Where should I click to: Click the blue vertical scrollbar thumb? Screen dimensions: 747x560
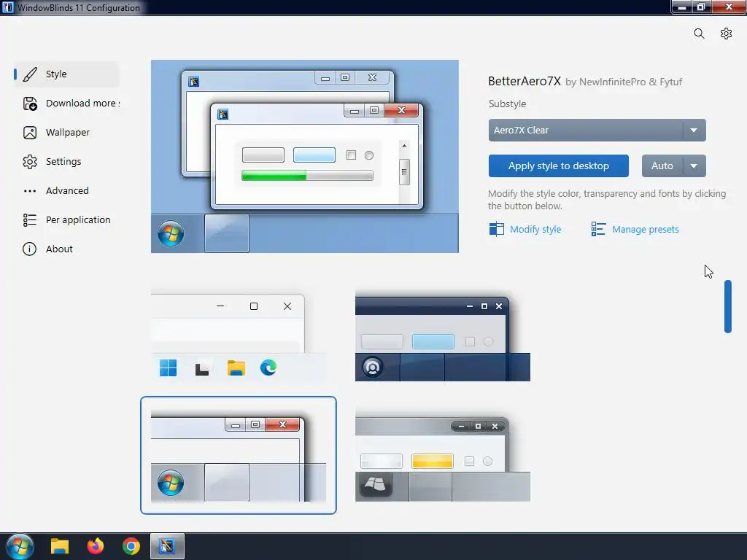728,307
